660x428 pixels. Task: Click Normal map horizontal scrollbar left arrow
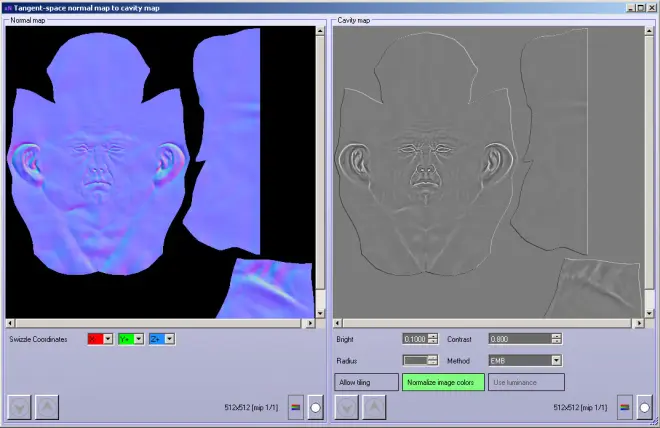pyautogui.click(x=10, y=323)
